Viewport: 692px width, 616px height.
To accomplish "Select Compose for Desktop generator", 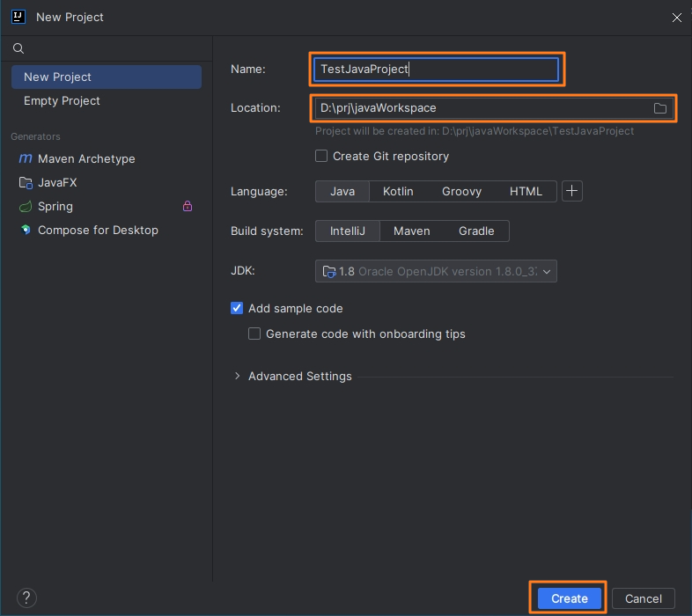I will (x=107, y=231).
